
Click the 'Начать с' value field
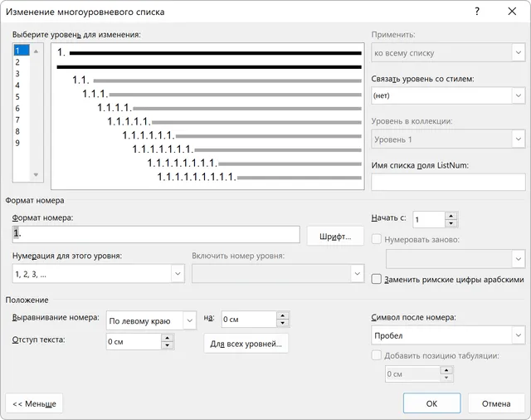429,219
